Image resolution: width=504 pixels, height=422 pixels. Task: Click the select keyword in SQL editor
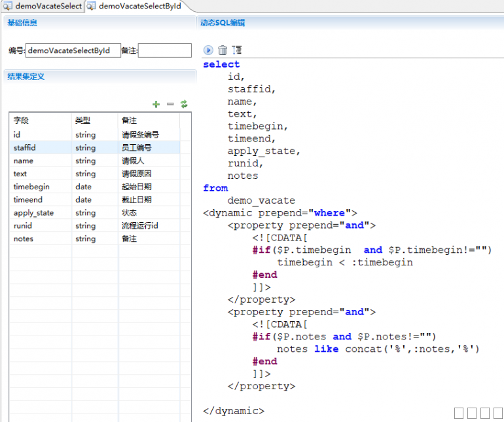tap(221, 64)
